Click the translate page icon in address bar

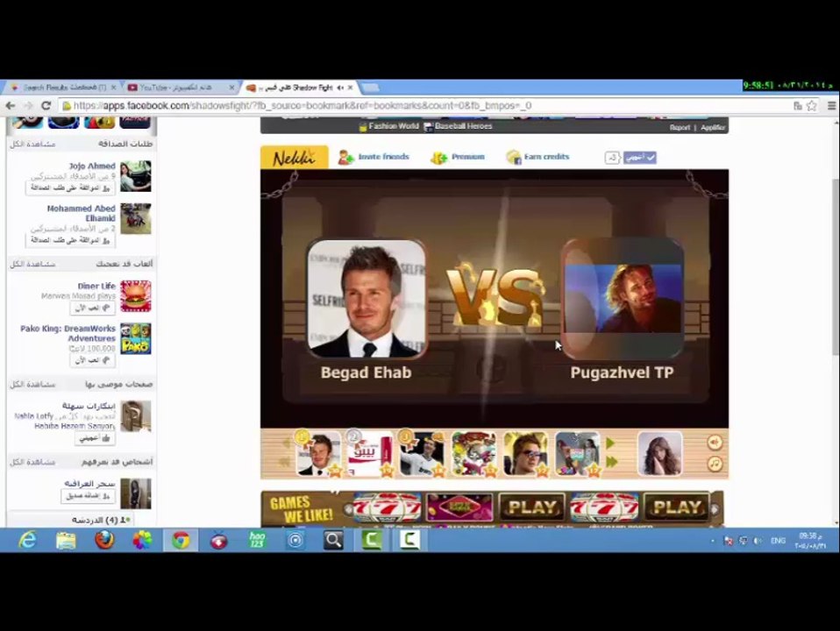click(798, 105)
